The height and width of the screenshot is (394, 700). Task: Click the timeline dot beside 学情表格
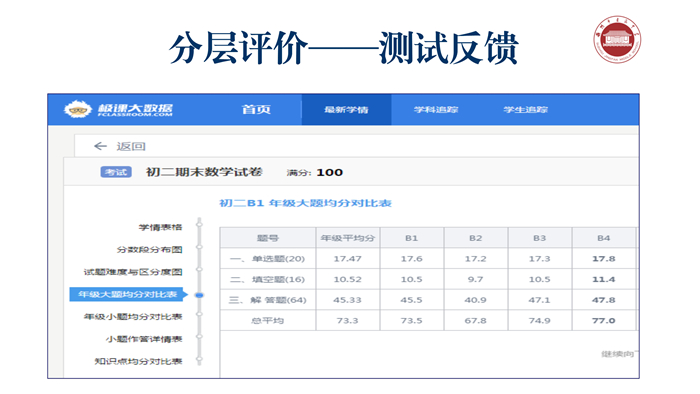[x=200, y=224]
